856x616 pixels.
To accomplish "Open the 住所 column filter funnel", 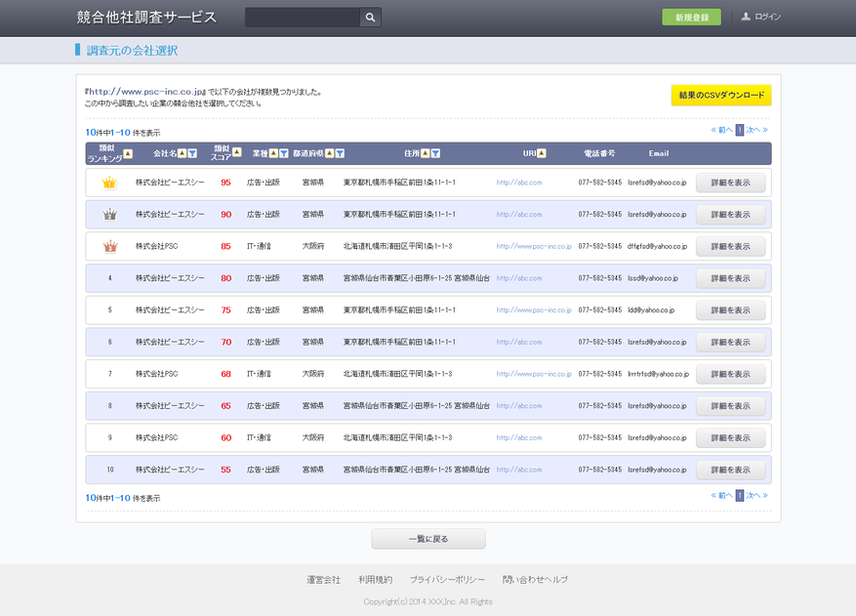I will click(x=435, y=153).
